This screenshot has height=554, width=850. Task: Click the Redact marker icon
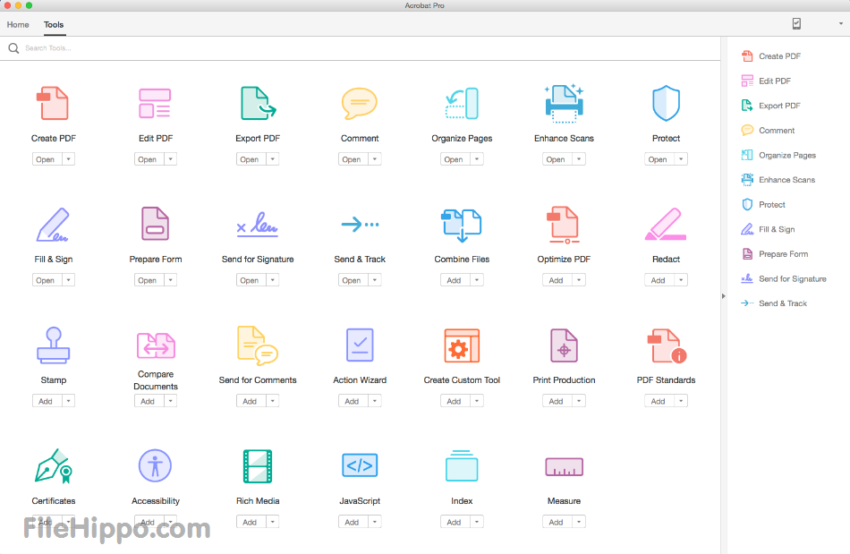pyautogui.click(x=666, y=224)
